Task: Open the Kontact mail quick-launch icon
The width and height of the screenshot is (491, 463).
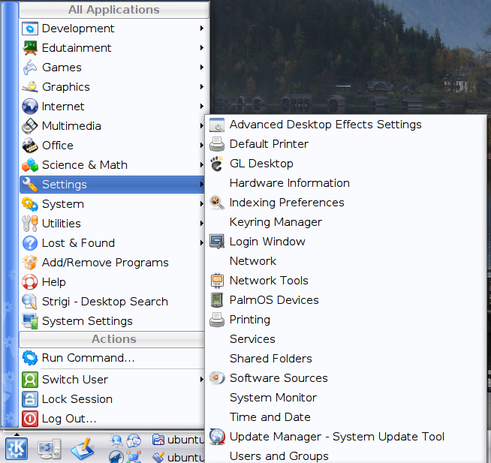Action: tap(134, 440)
